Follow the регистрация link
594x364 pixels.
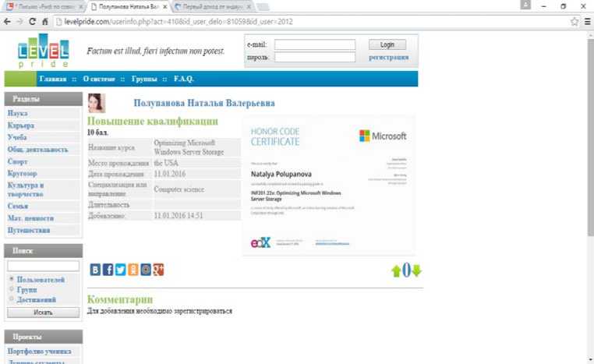click(389, 57)
